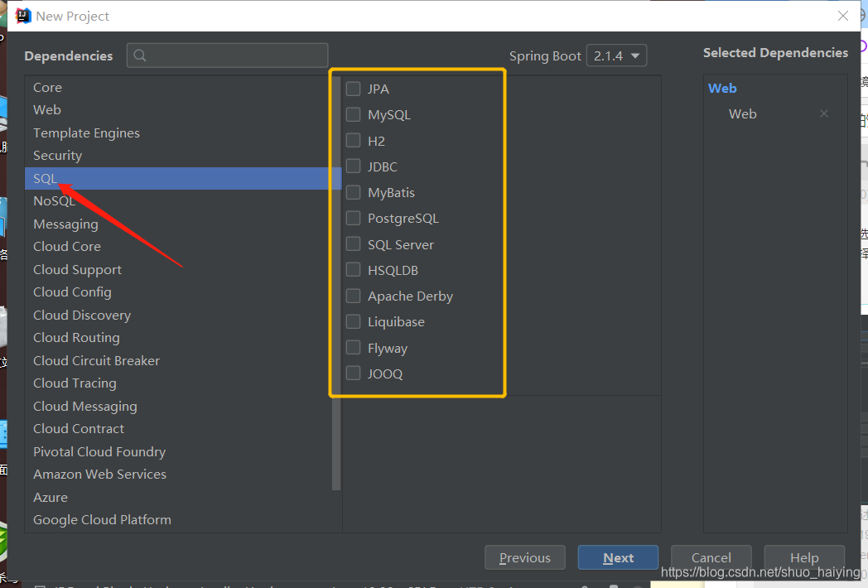Screen dimensions: 868x588
Task: Choose Cloud Circuit Breaker category
Action: pos(183,361)
